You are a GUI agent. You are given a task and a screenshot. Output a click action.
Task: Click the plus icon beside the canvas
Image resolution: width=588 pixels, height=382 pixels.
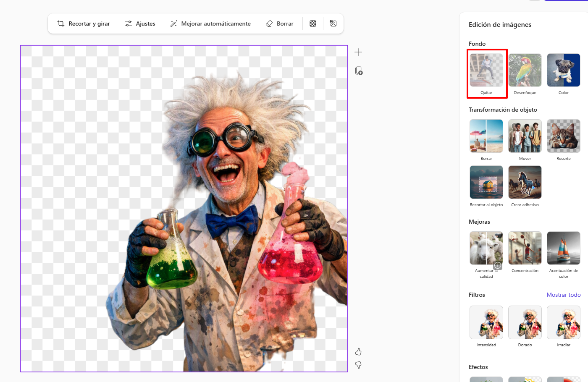pos(358,52)
